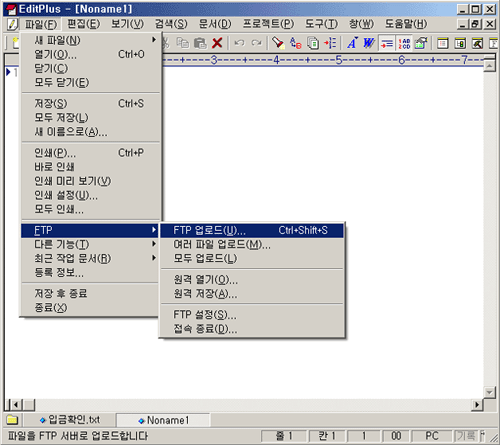The image size is (500, 445).
Task: Click the Undo arrow icon
Action: [x=239, y=43]
